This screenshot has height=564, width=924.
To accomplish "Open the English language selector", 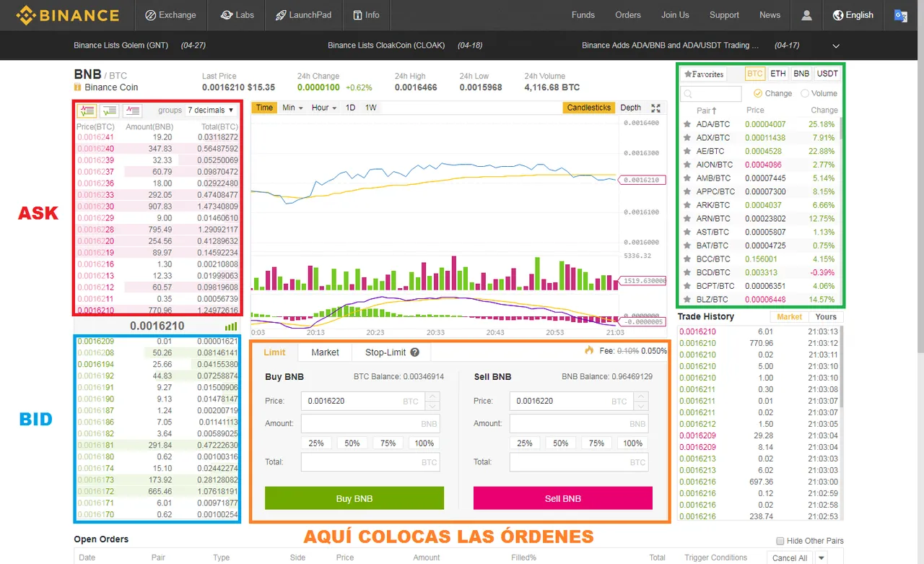I will click(x=853, y=14).
